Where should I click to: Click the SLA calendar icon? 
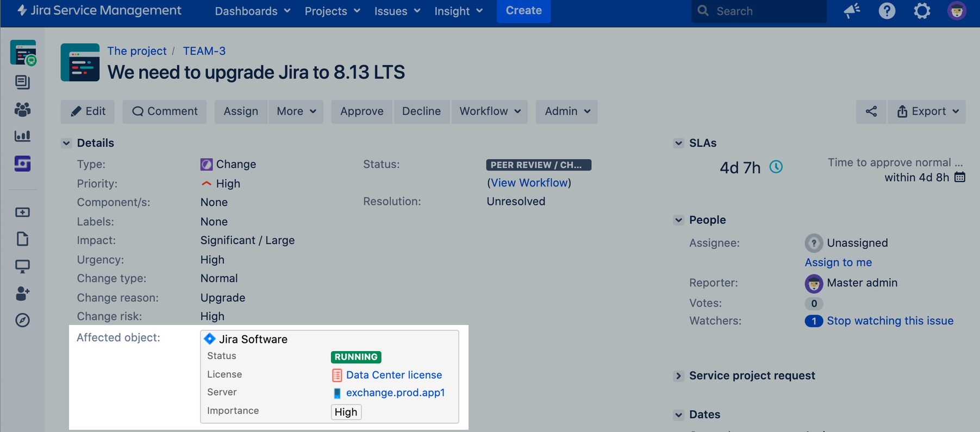(x=960, y=177)
